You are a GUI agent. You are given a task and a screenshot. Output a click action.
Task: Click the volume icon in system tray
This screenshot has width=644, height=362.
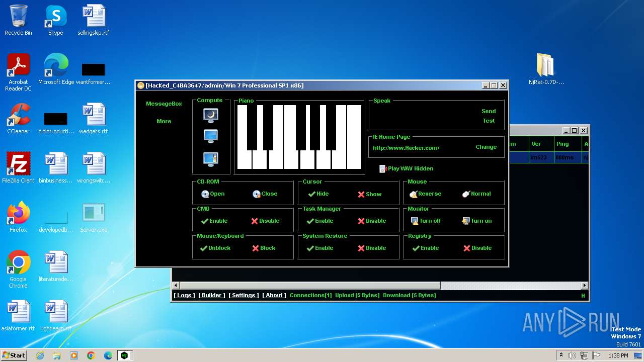(x=572, y=355)
